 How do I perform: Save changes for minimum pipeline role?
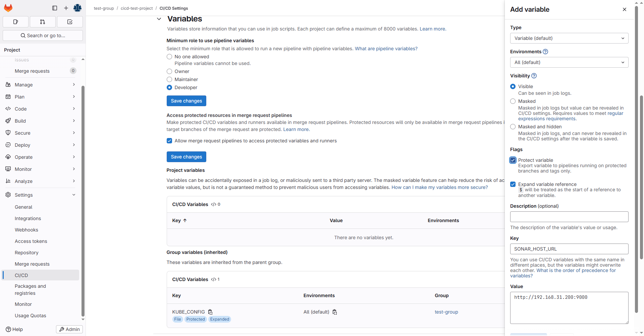pos(186,101)
